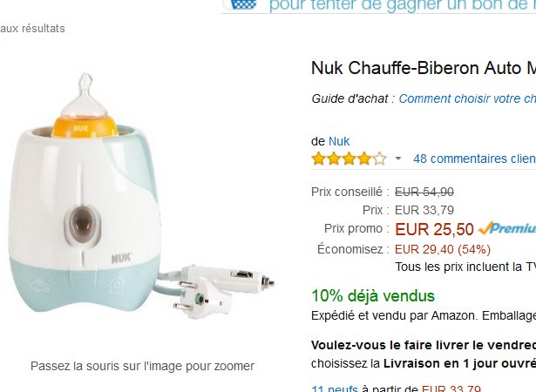The height and width of the screenshot is (392, 536).
Task: Go back via the 'aux résultats' link
Action: (x=32, y=29)
